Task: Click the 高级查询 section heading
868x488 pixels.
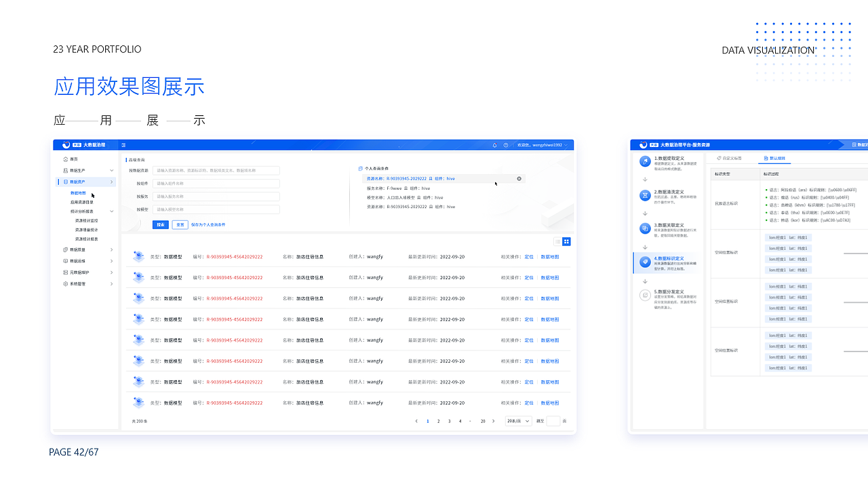Action: pyautogui.click(x=136, y=159)
